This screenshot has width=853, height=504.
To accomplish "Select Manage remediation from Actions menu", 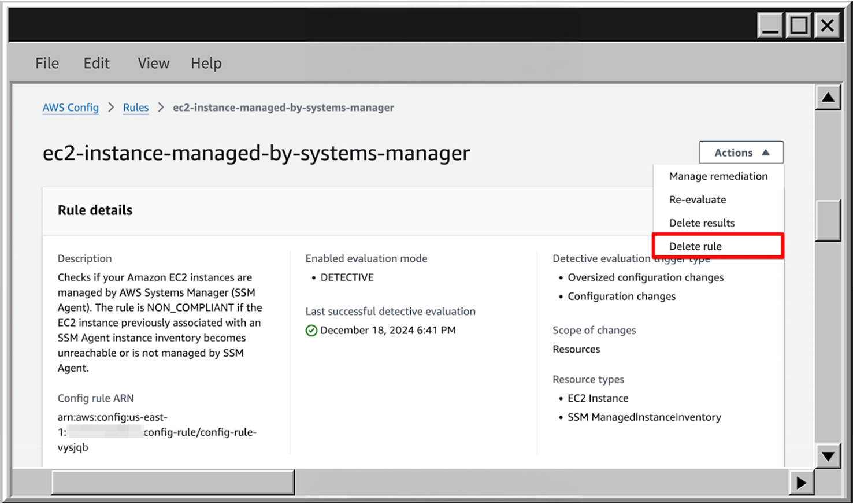I will click(x=718, y=176).
